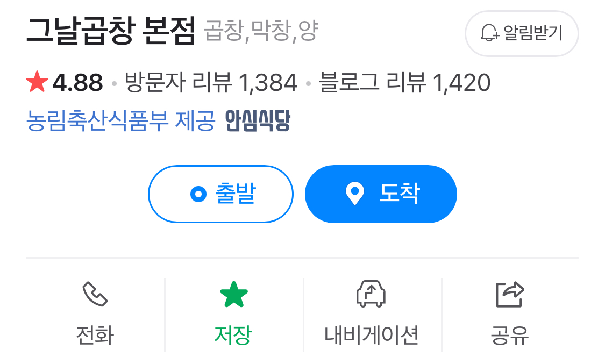The image size is (605, 364).
Task: Click the red star rating icon
Action: click(37, 82)
